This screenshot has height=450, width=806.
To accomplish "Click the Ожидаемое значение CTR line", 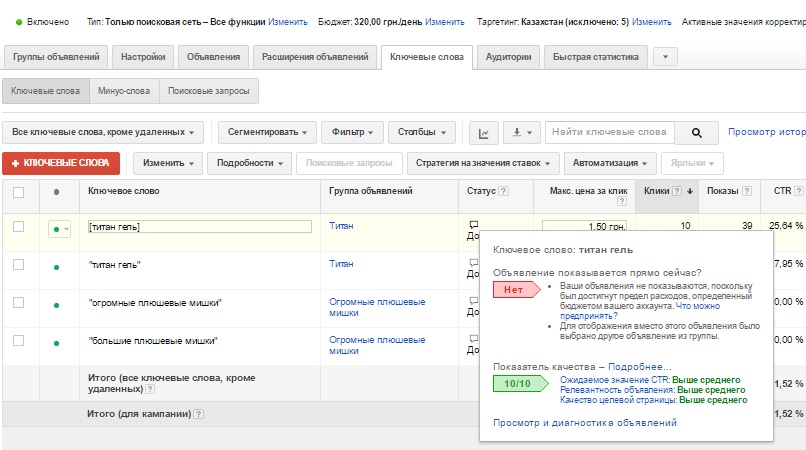I will 650,380.
